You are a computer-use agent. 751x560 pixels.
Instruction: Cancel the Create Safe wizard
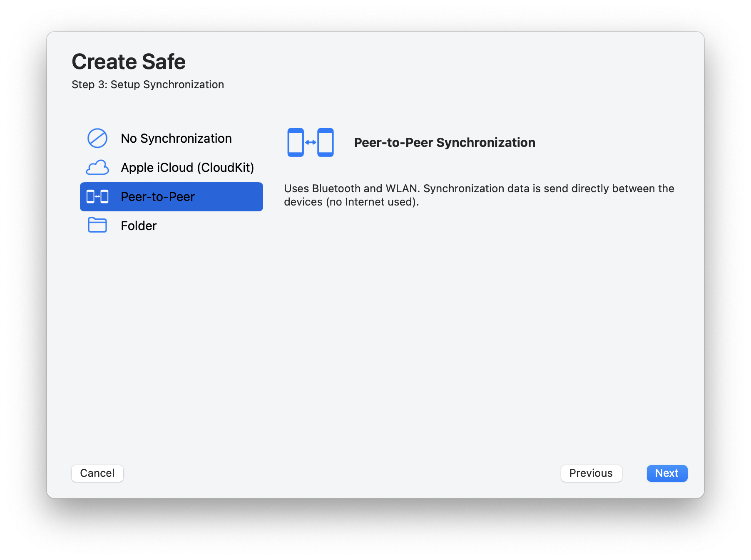coord(97,473)
